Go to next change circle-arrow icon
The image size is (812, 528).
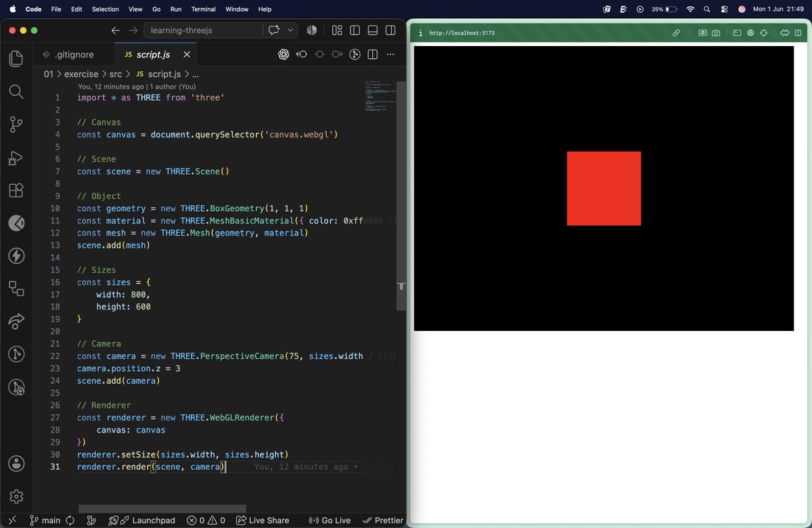[x=337, y=55]
